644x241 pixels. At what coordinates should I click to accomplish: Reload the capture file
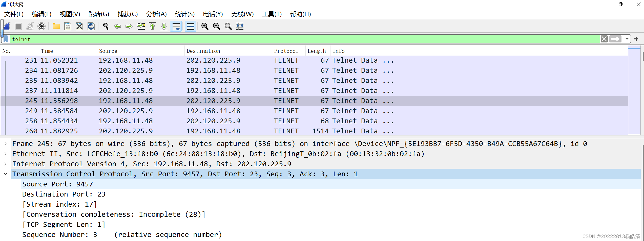[x=91, y=26]
